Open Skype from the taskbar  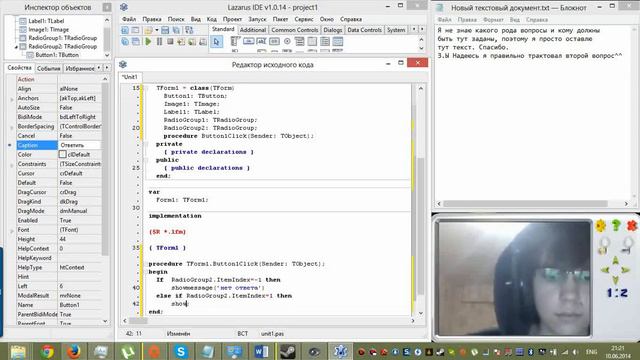(x=181, y=351)
